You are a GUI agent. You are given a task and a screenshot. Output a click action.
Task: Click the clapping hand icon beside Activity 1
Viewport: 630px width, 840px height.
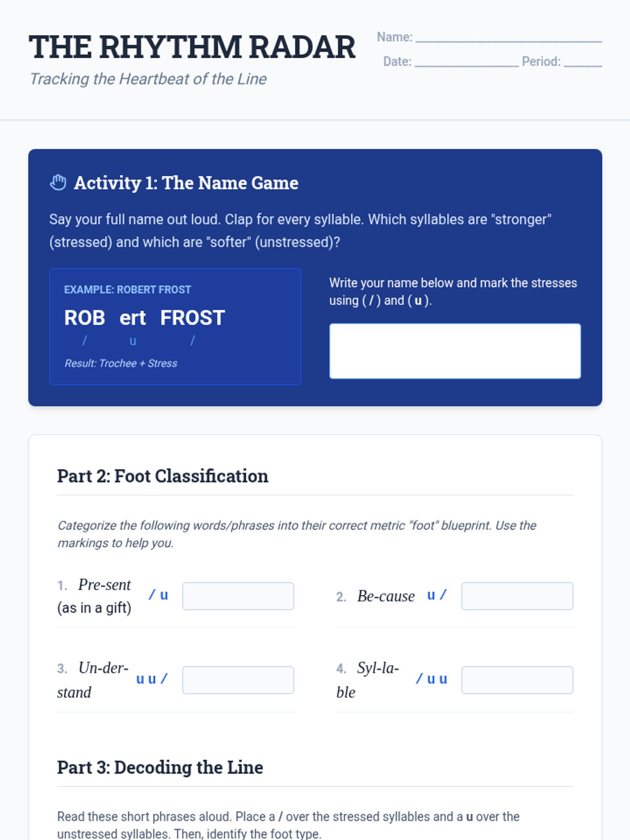pyautogui.click(x=58, y=183)
